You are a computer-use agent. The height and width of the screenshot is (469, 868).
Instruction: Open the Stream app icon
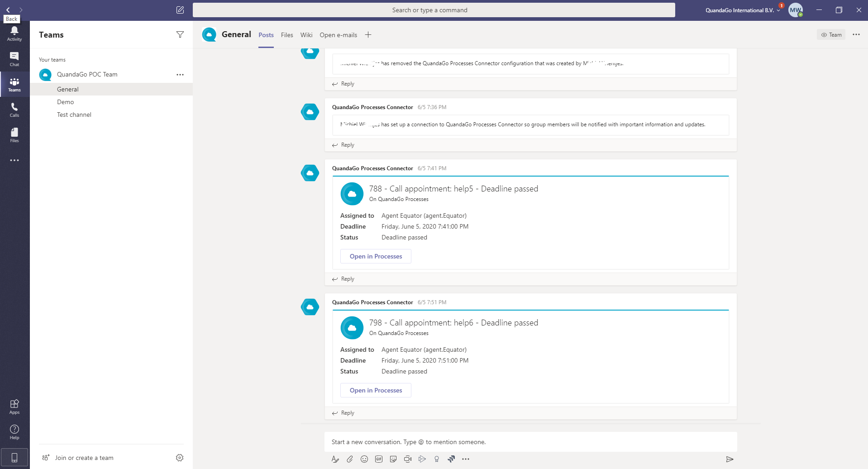[x=422, y=459]
